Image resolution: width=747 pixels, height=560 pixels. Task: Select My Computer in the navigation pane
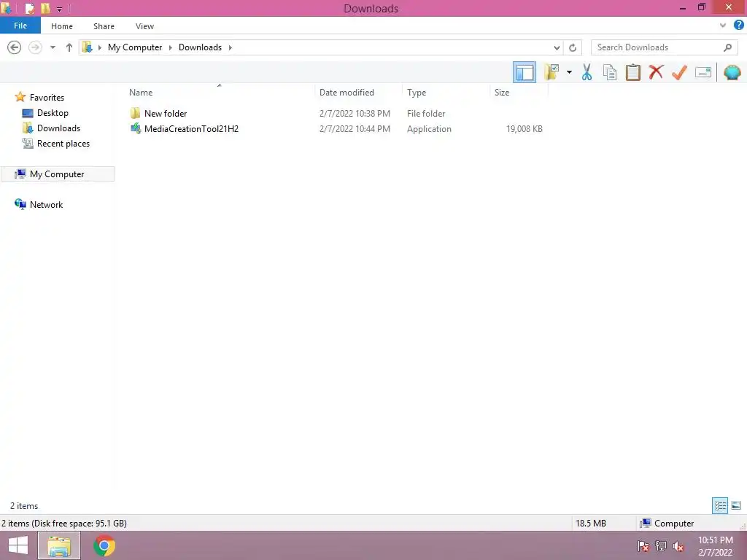(x=57, y=174)
